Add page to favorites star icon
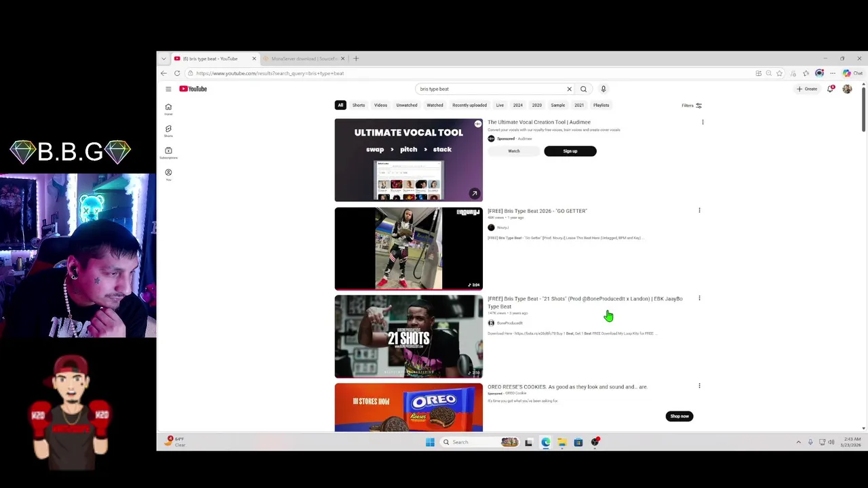 [x=779, y=73]
